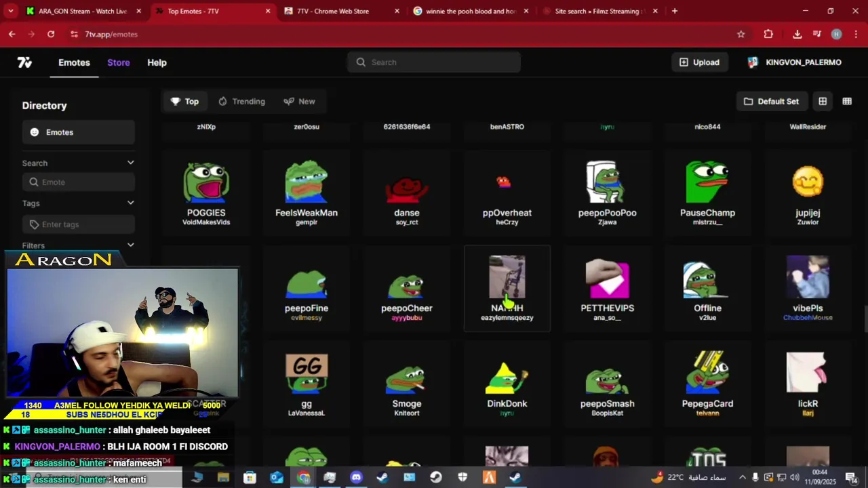Screen dimensions: 868x488
Task: Expand the Filters section chevron
Action: pyautogui.click(x=130, y=245)
